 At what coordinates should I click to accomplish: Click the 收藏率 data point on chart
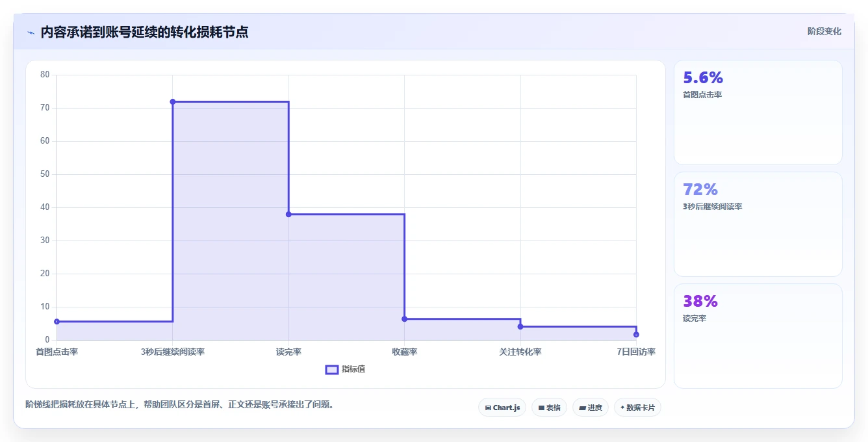pos(404,318)
